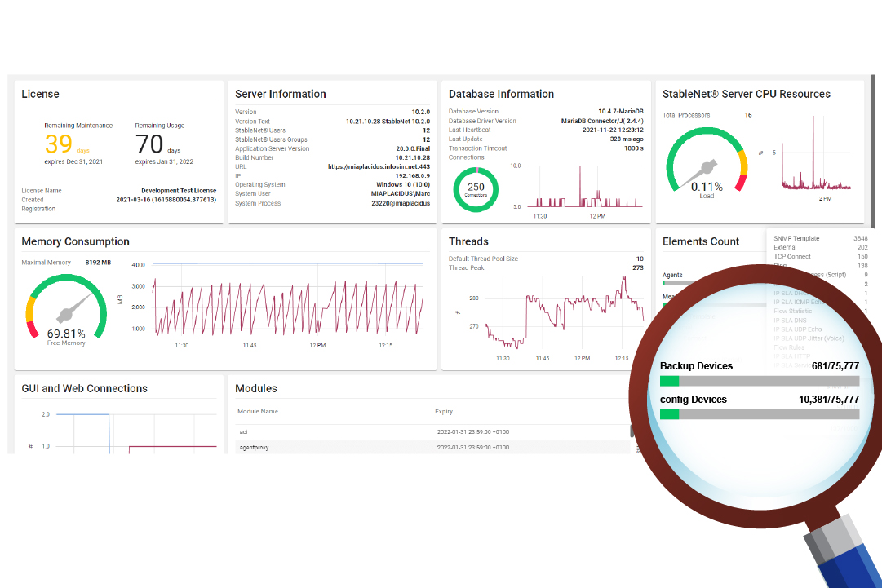Screen dimensions: 882x588
Task: Click the 'config Devices' label
Action: [x=693, y=399]
